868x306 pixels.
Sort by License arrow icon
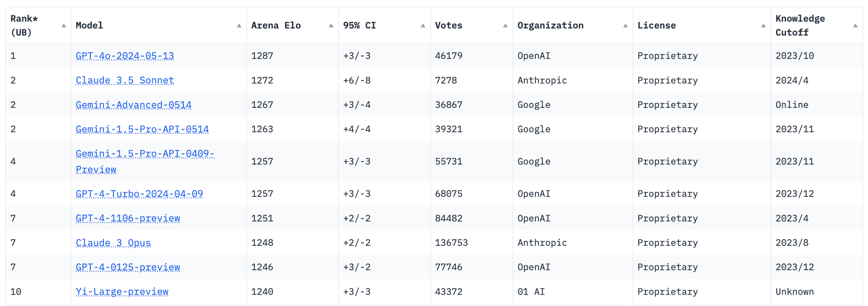point(763,26)
